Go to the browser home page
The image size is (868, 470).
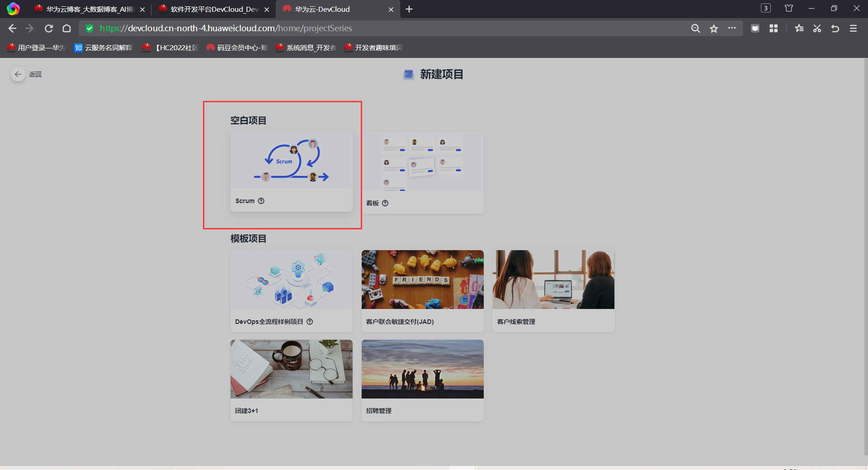[66, 28]
